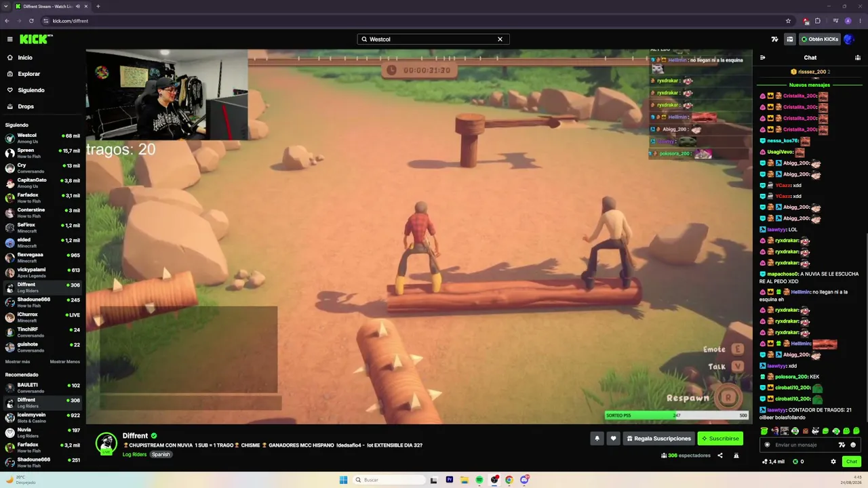Open iceinmyvein's Slots & Casino stream

tap(43, 417)
